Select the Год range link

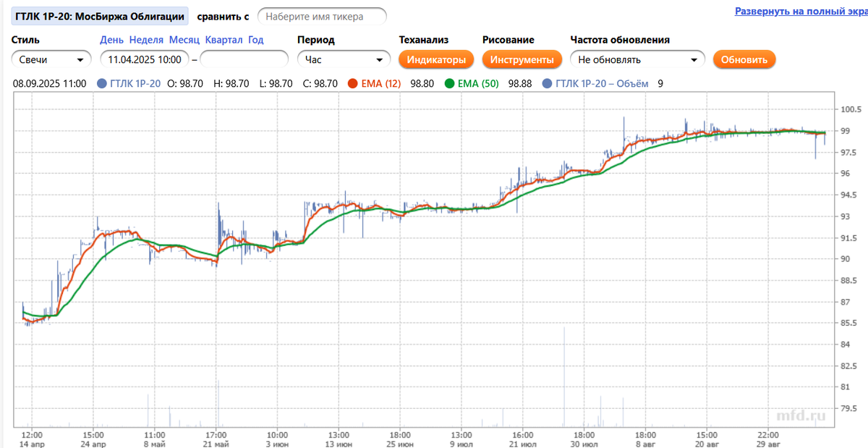click(255, 40)
